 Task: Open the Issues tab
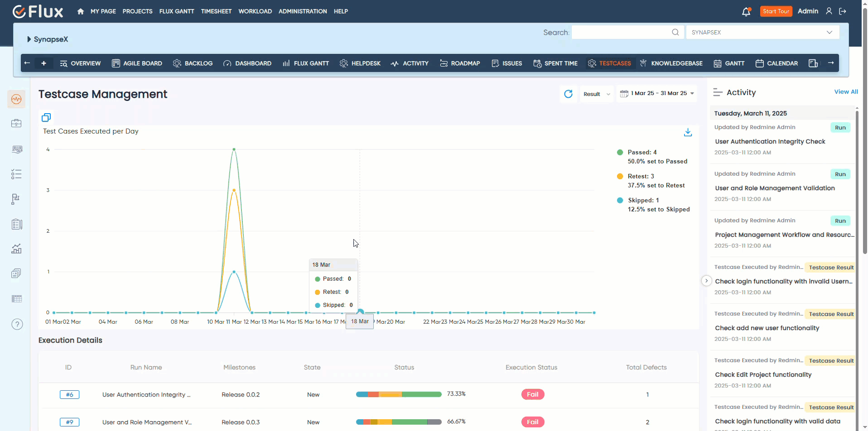tap(507, 63)
